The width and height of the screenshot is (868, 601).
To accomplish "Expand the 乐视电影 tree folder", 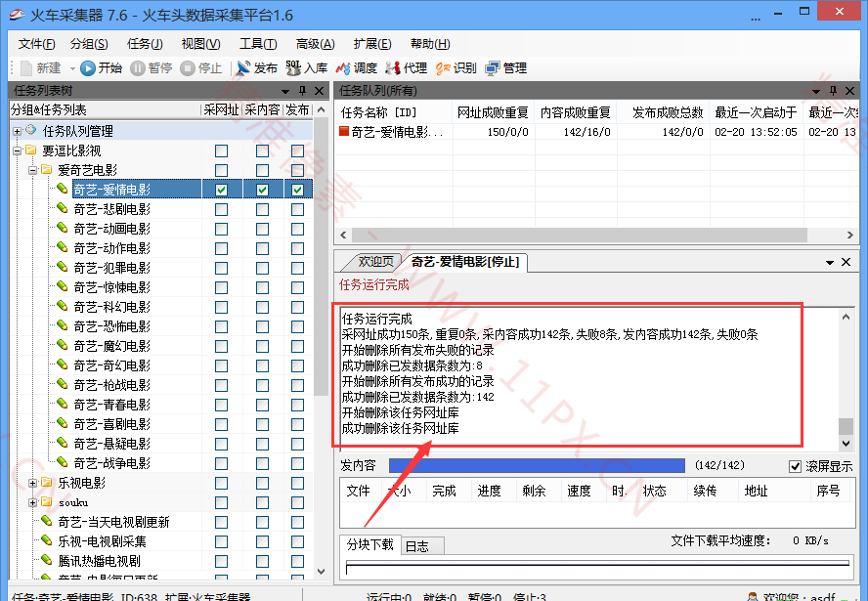I will pos(32,483).
